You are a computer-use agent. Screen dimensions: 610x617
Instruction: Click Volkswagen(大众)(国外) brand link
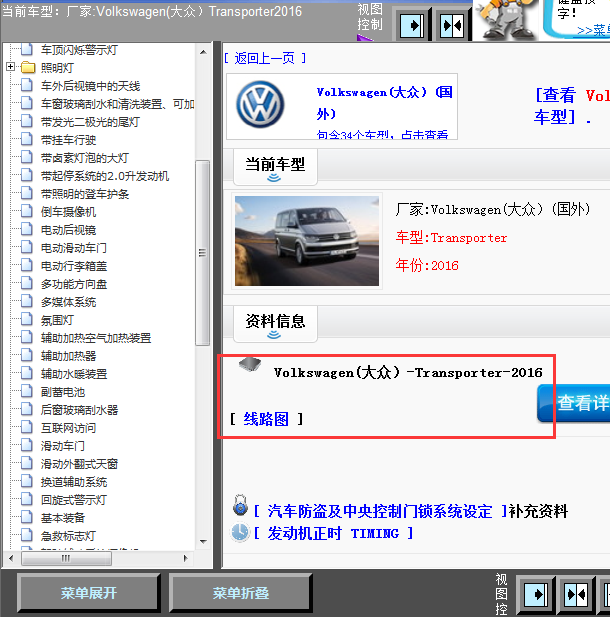click(384, 103)
